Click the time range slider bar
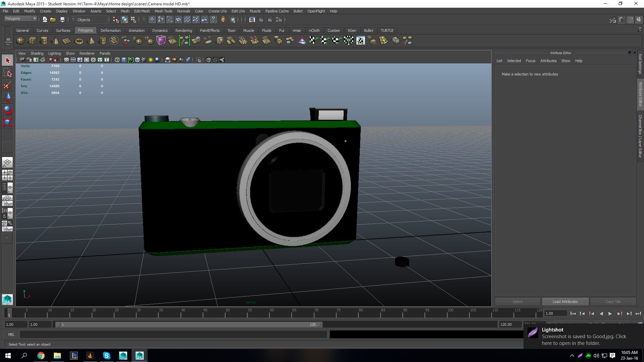The image size is (644, 362). pos(189,324)
